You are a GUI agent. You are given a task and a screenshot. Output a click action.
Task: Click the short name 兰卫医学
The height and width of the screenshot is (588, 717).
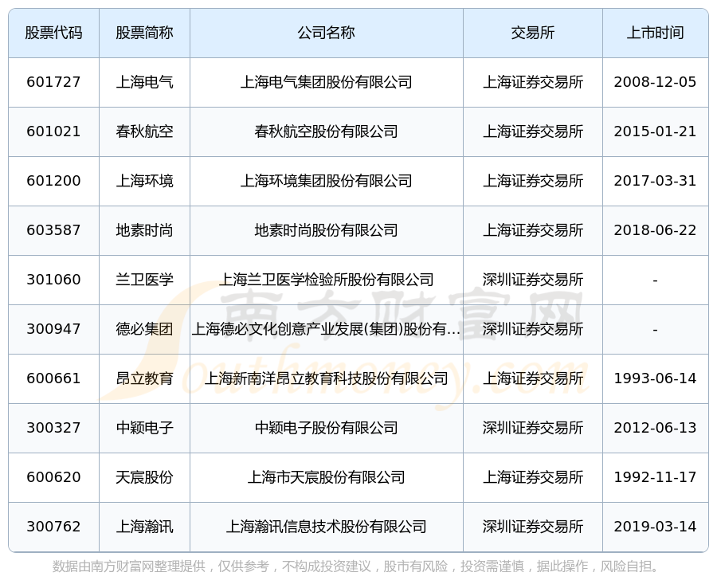(x=144, y=280)
